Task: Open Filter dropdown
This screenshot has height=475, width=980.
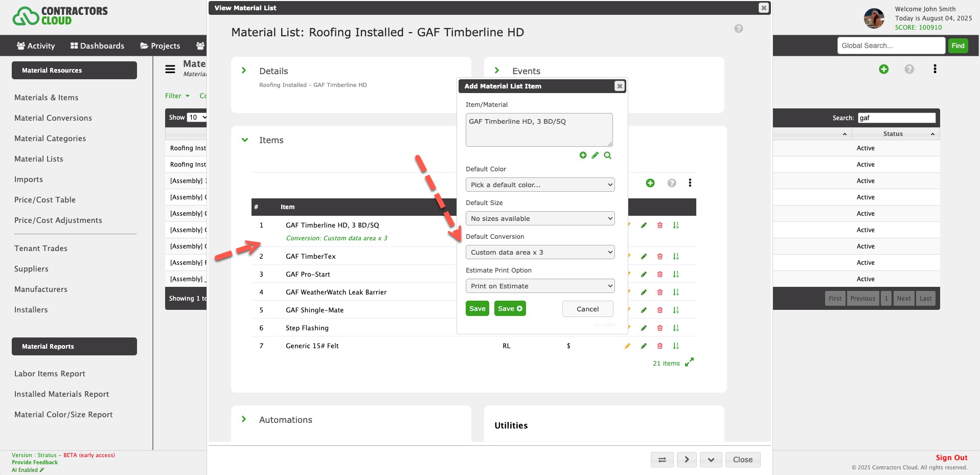Action: pos(177,96)
